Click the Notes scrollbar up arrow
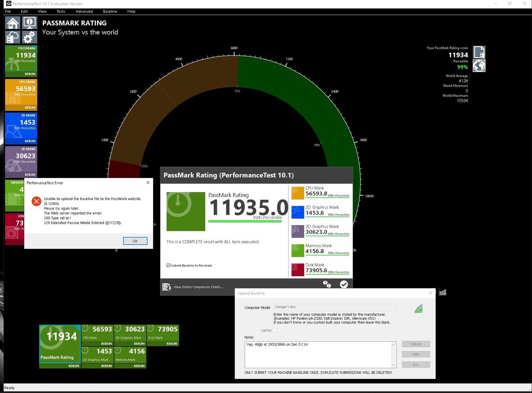This screenshot has height=393, width=532. coord(394,344)
